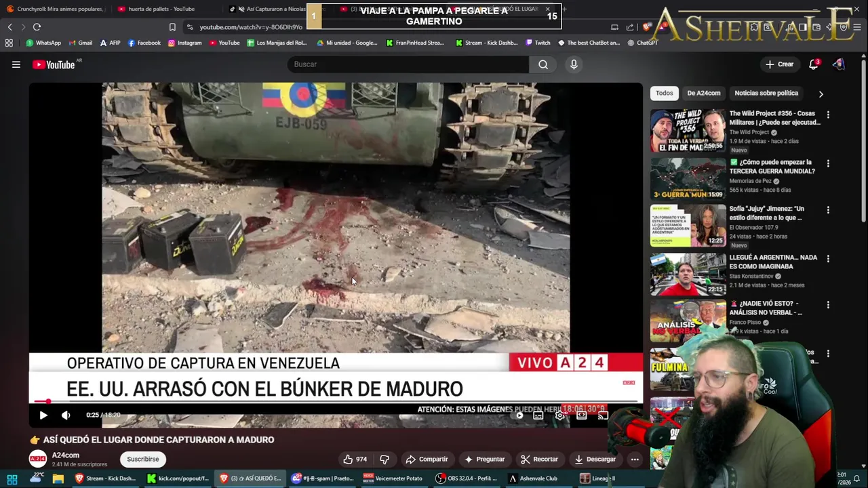
Task: Click the Recortar clip button
Action: tap(539, 459)
